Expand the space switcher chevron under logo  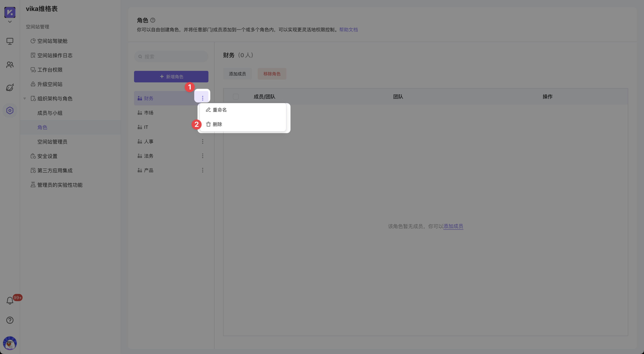tap(10, 22)
